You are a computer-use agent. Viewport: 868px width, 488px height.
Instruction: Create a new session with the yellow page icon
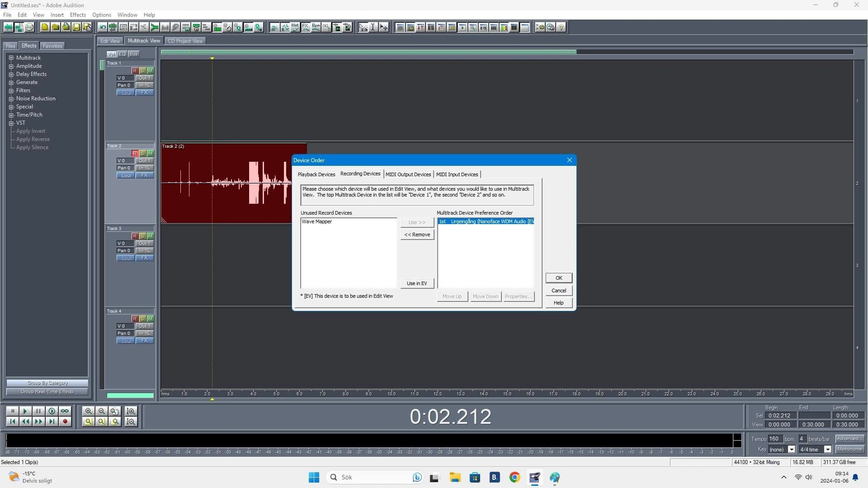[45, 28]
